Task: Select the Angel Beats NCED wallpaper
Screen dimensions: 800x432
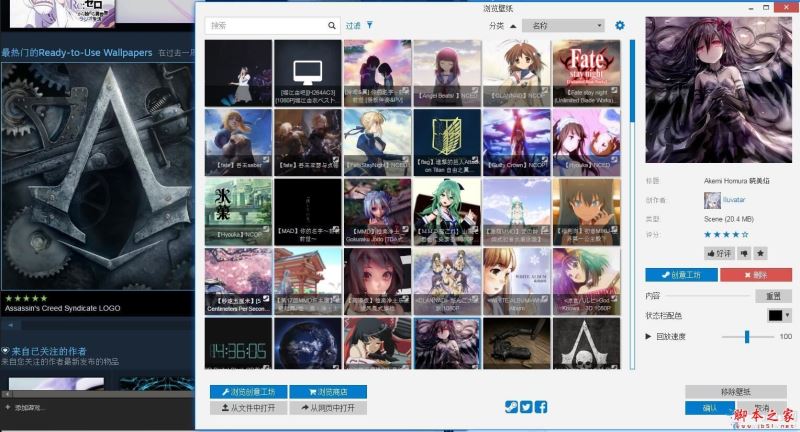Action: coord(447,73)
